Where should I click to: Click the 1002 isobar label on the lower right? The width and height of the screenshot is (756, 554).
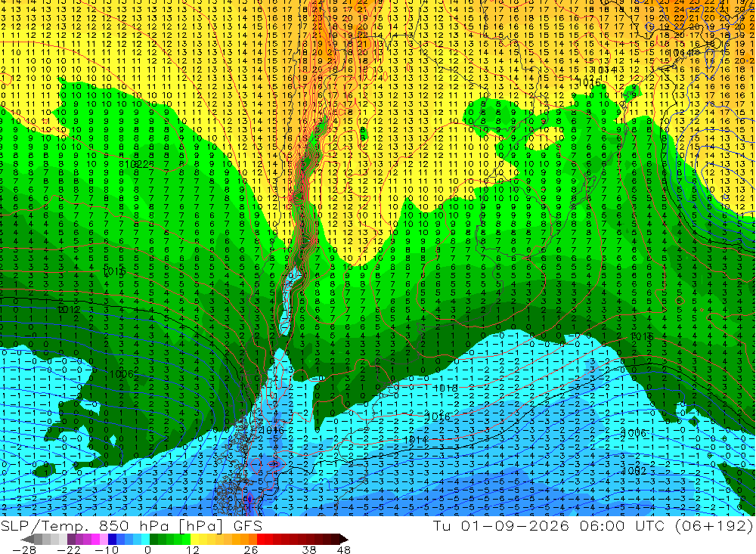click(x=634, y=471)
